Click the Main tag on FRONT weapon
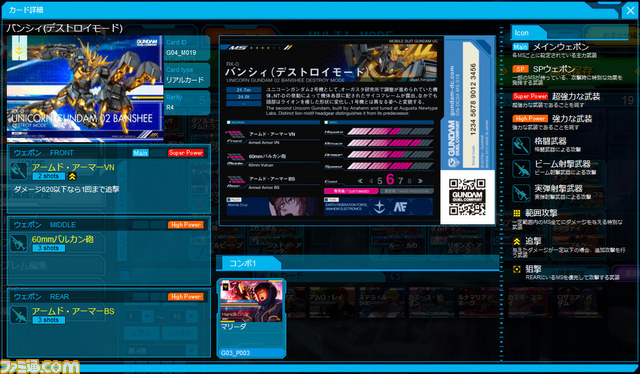This screenshot has width=640, height=374. [x=140, y=153]
